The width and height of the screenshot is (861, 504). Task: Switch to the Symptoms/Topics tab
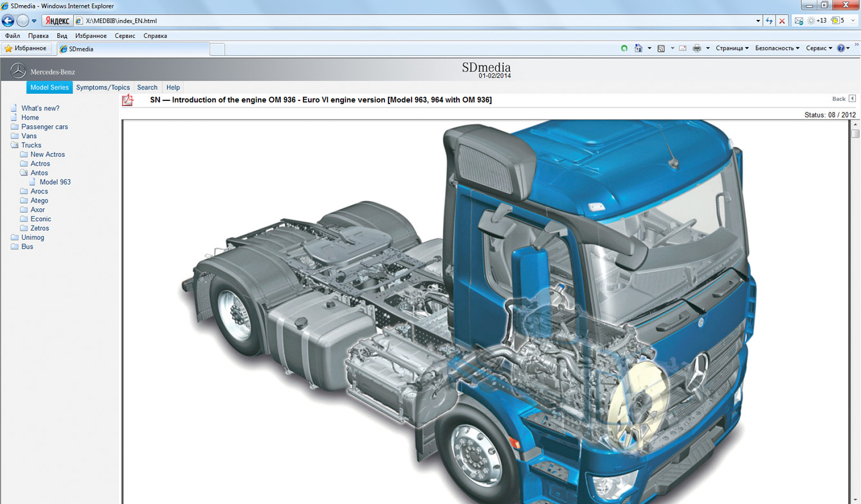(x=103, y=87)
